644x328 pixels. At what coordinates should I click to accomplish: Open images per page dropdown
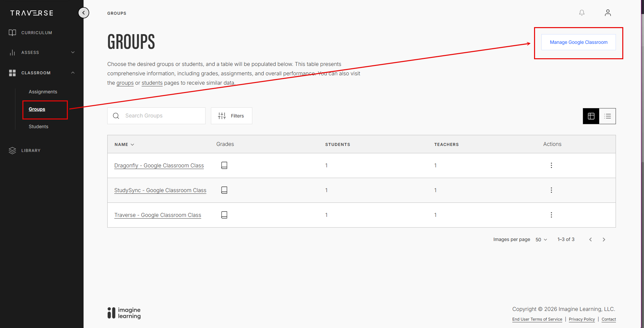click(x=541, y=240)
